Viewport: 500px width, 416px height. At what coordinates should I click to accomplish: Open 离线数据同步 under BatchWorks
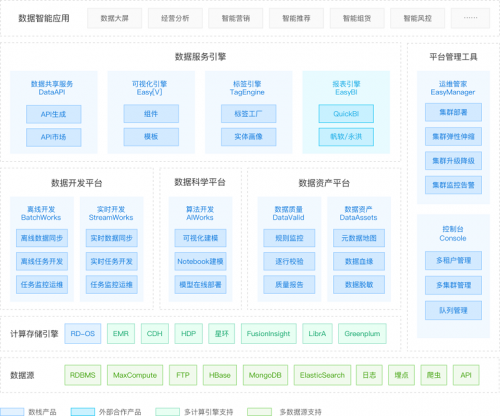[x=42, y=238]
